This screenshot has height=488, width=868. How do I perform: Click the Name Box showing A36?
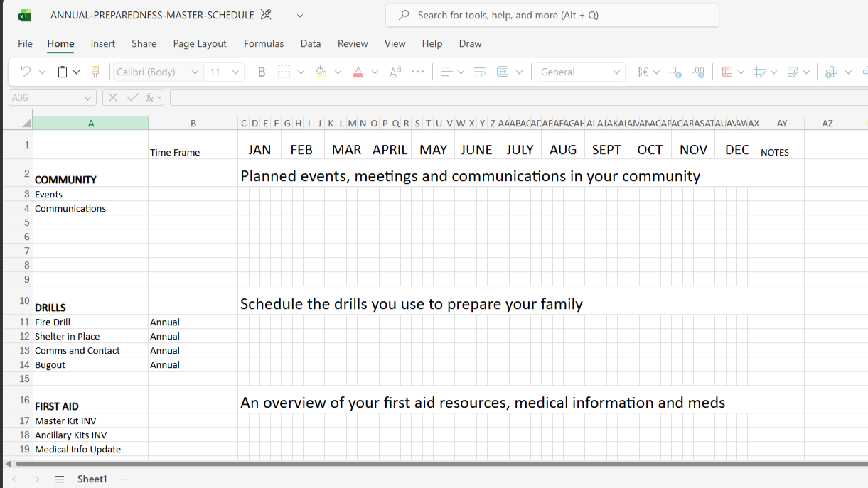pyautogui.click(x=52, y=97)
